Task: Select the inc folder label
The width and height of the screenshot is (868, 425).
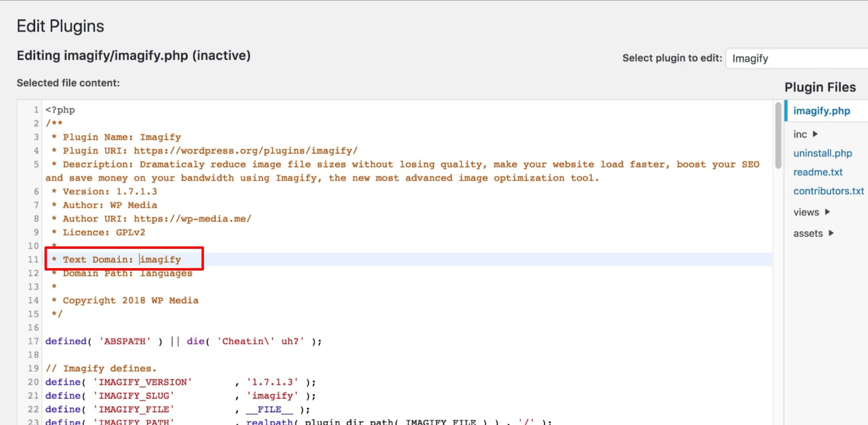Action: (800, 134)
